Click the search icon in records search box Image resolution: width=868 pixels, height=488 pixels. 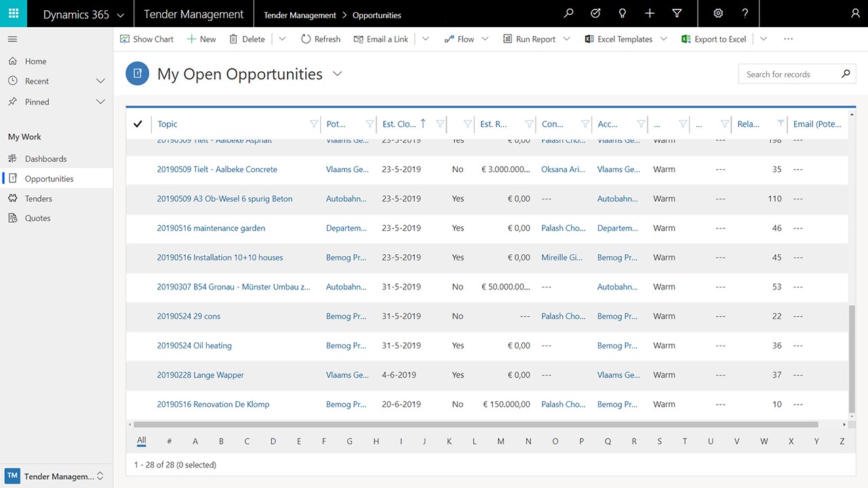pos(846,74)
